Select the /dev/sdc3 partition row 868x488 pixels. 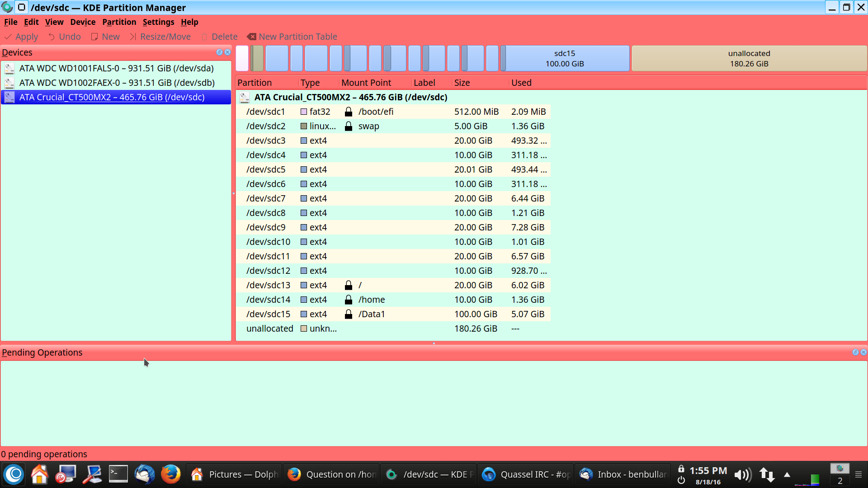pyautogui.click(x=393, y=141)
